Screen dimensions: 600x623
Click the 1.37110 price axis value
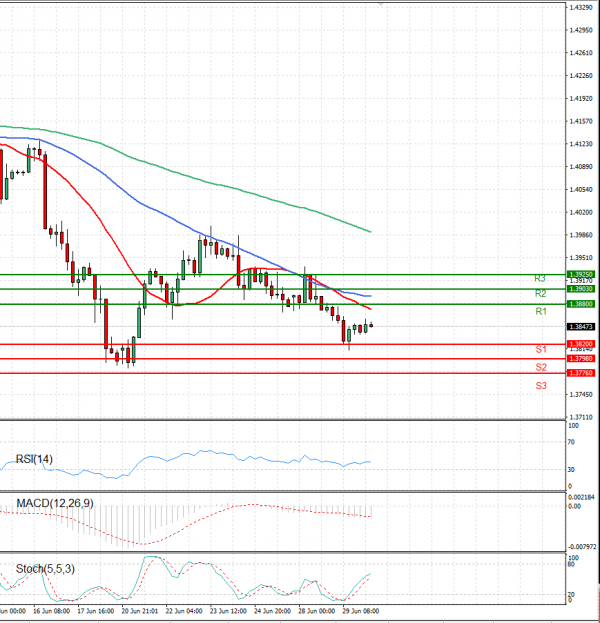pos(581,417)
